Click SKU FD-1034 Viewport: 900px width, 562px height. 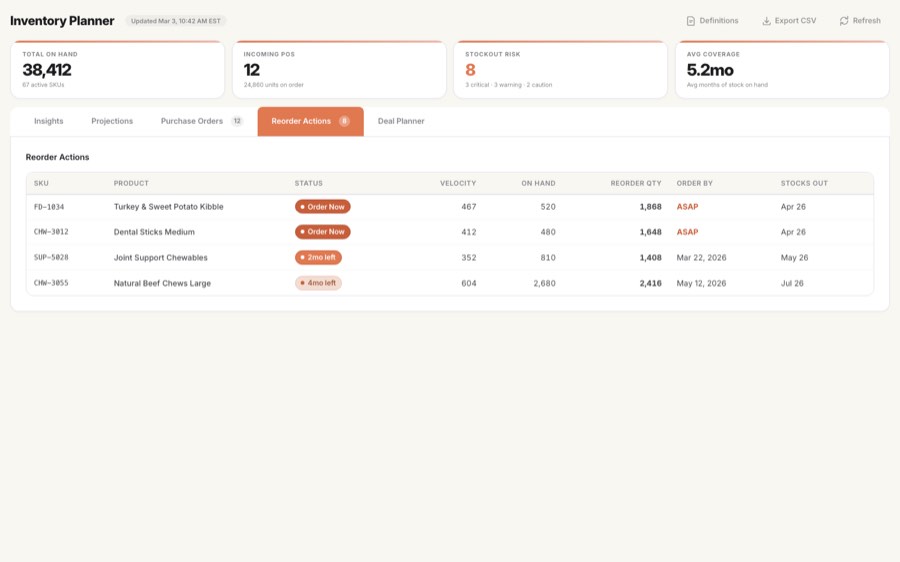[49, 207]
